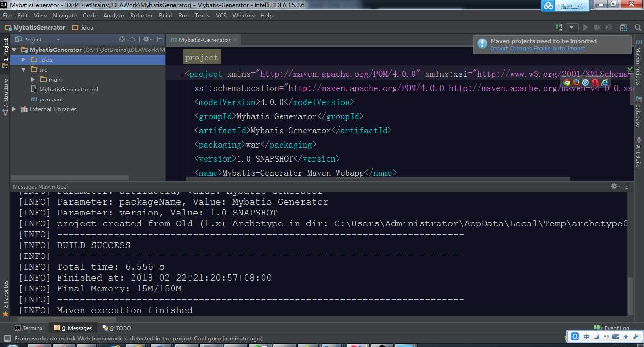Click Enable Auto-Import link

coord(559,49)
